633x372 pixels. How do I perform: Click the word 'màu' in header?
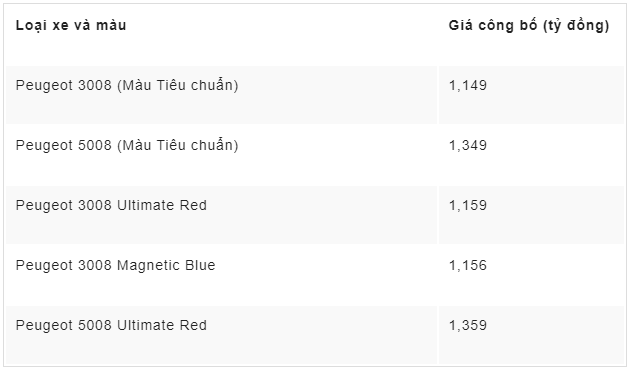(x=111, y=25)
